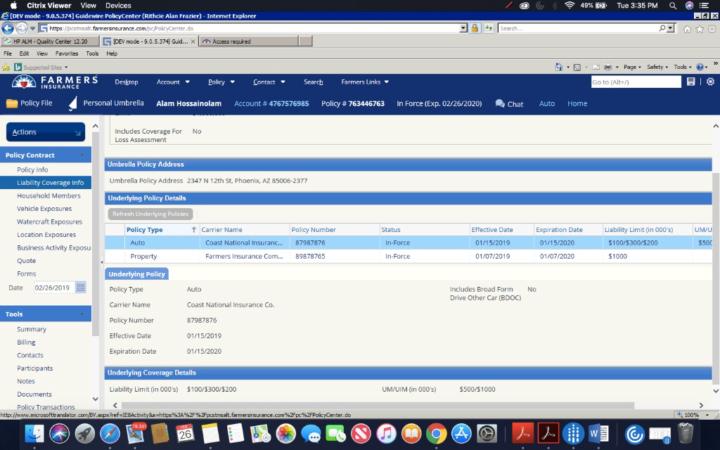Open Billing under Tools

pos(26,342)
